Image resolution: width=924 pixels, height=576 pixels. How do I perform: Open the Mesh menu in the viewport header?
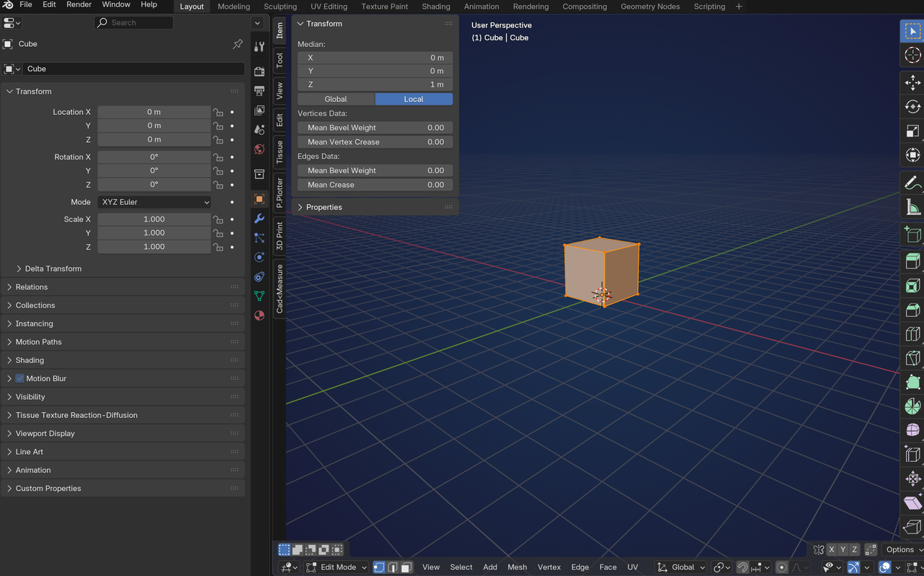pyautogui.click(x=517, y=567)
